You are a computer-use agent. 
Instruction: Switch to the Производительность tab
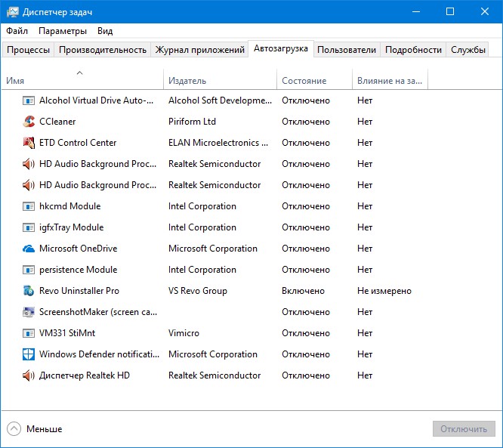coord(103,50)
